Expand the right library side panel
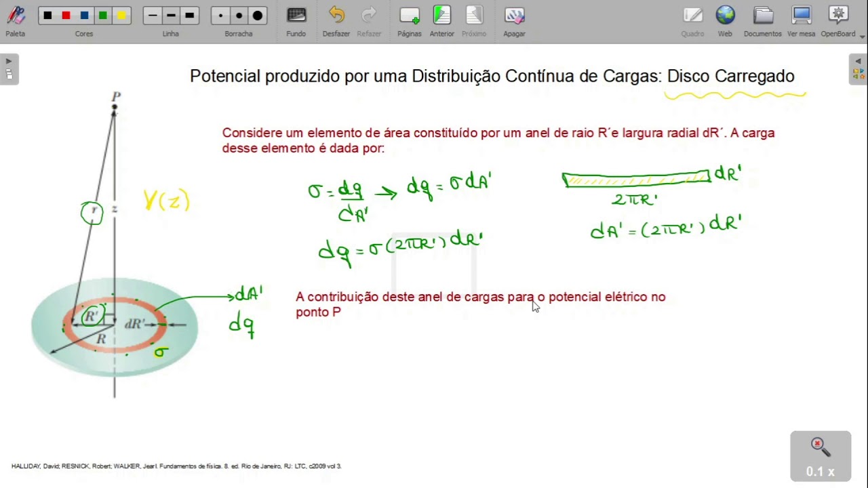The height and width of the screenshot is (488, 868). pos(859,68)
